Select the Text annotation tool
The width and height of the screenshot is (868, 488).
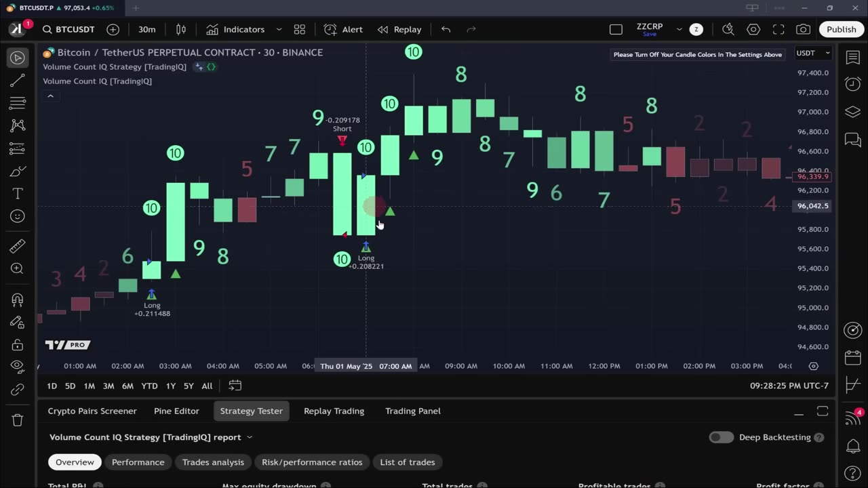click(x=18, y=194)
